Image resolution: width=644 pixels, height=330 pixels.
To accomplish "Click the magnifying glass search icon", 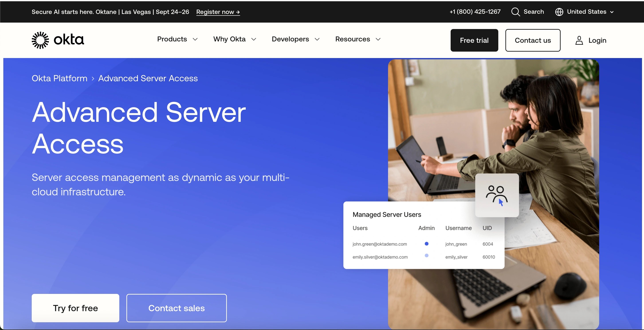I will [x=516, y=12].
